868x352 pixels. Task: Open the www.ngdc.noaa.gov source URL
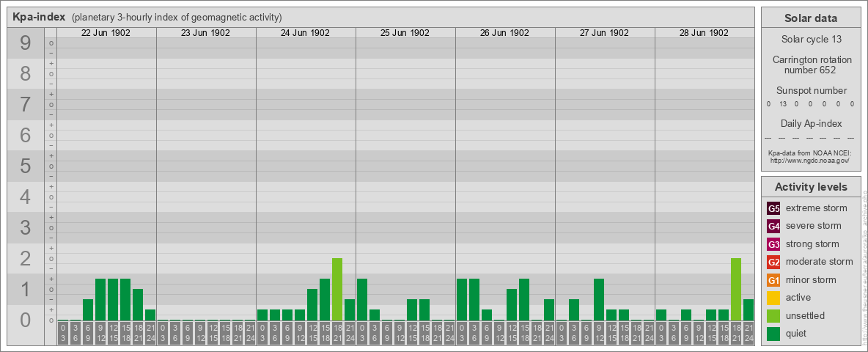(x=811, y=160)
